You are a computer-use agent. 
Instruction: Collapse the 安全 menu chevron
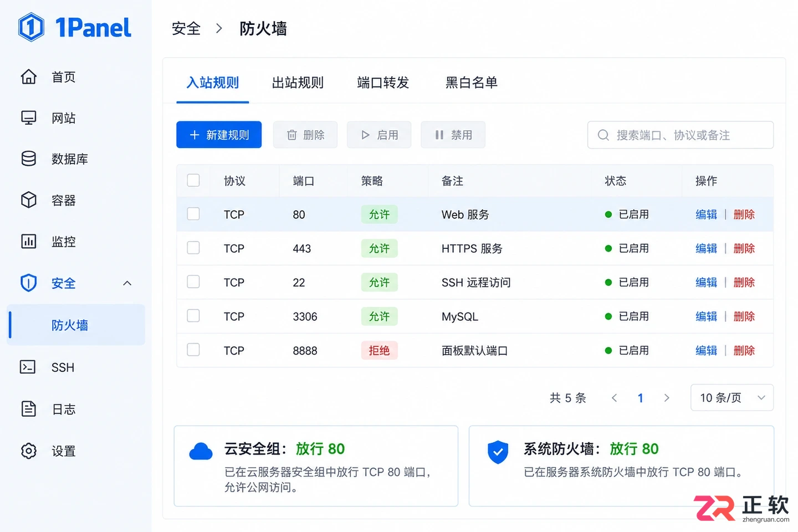click(127, 283)
